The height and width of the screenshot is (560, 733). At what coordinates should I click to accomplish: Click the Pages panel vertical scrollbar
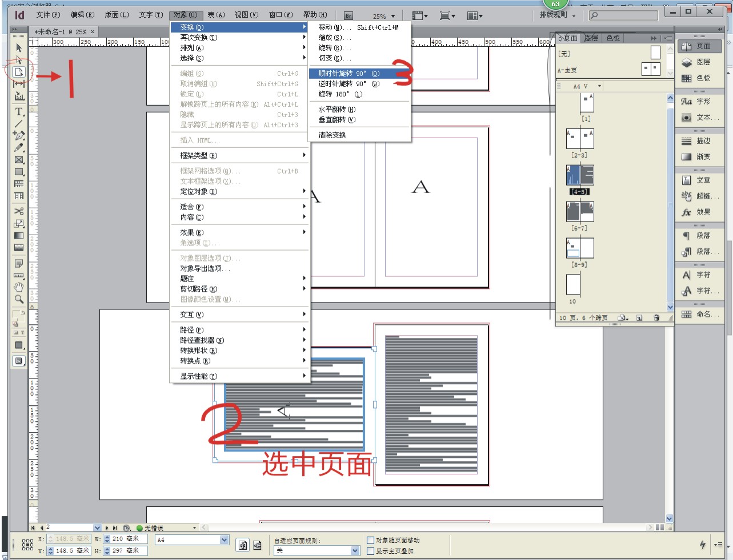click(x=670, y=202)
